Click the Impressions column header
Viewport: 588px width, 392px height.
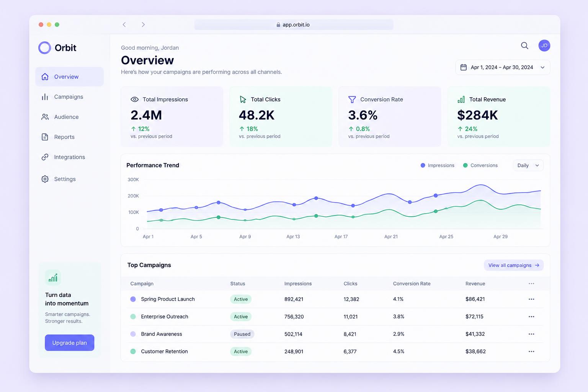[x=298, y=284]
